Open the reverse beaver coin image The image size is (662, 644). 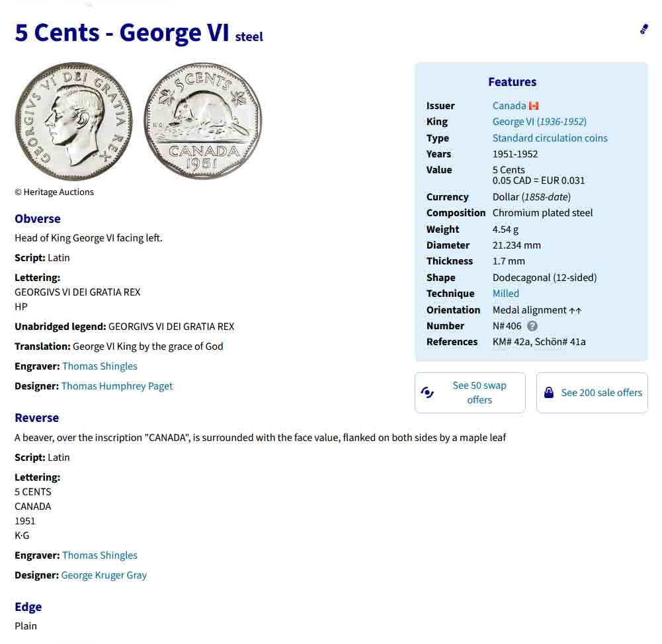(x=203, y=121)
